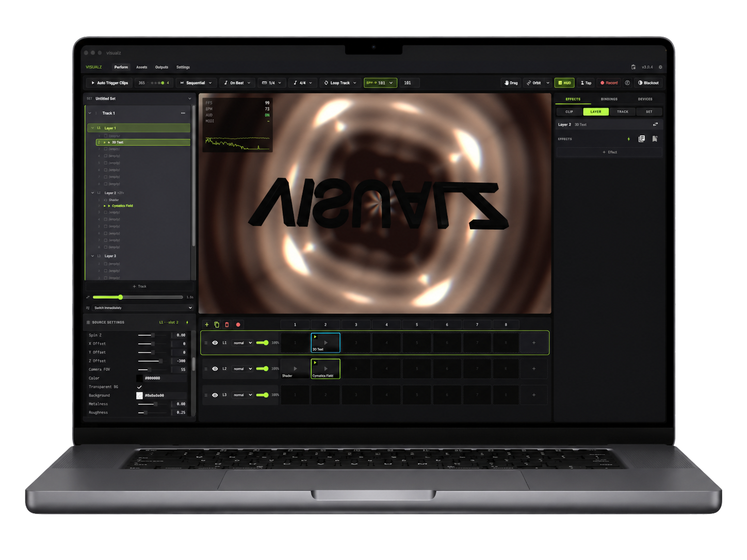
Task: Click the Color black swatch
Action: (139, 378)
